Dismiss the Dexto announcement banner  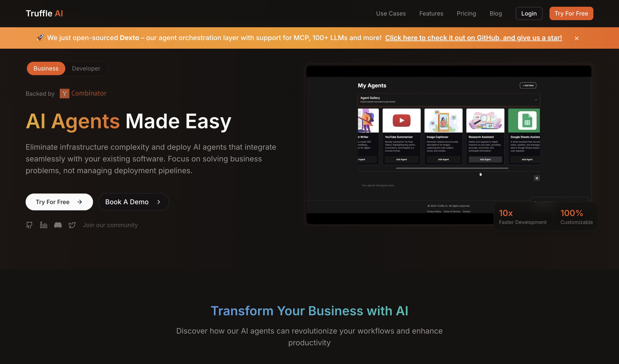click(x=577, y=38)
